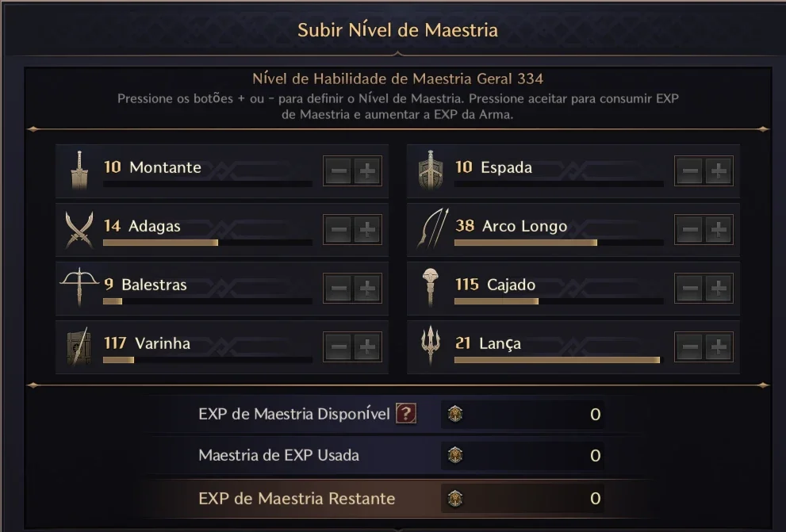The image size is (786, 532).
Task: Click the Lança experience progress bar
Action: [559, 360]
